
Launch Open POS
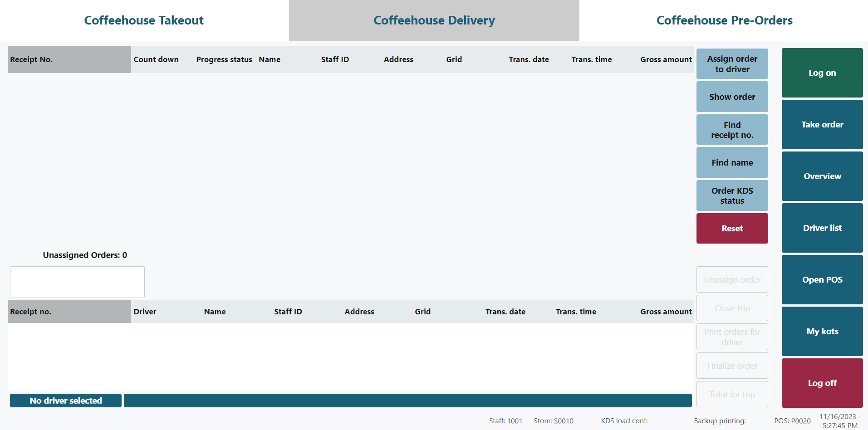(x=822, y=279)
